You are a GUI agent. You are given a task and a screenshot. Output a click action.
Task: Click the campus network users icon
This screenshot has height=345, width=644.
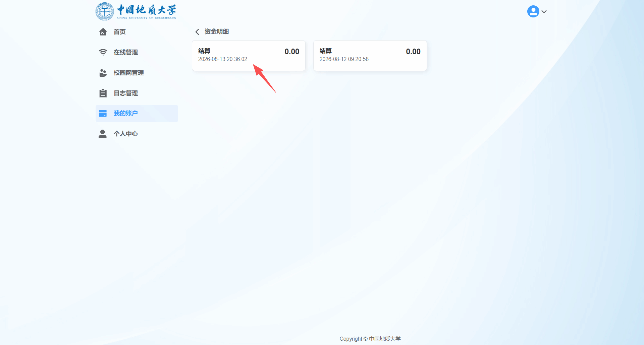[x=103, y=73]
